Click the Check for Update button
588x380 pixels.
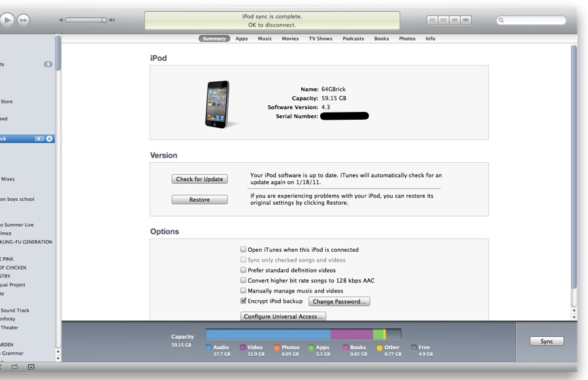click(x=199, y=179)
